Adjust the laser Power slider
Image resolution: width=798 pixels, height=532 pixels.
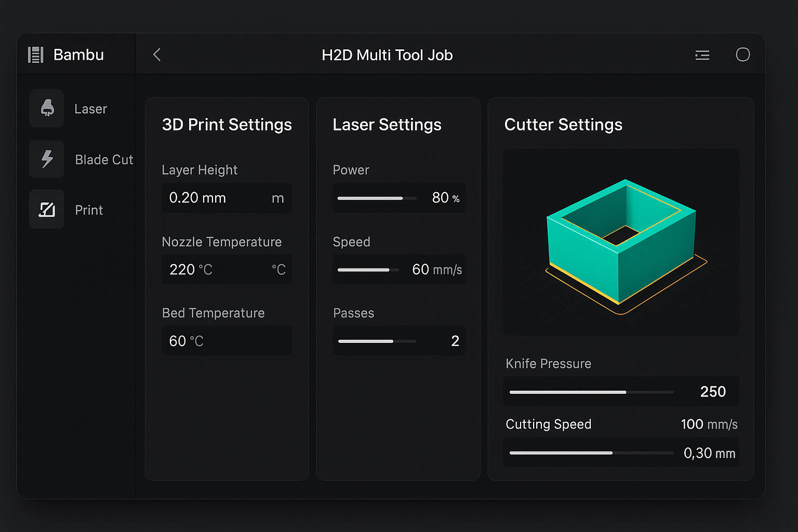point(377,198)
